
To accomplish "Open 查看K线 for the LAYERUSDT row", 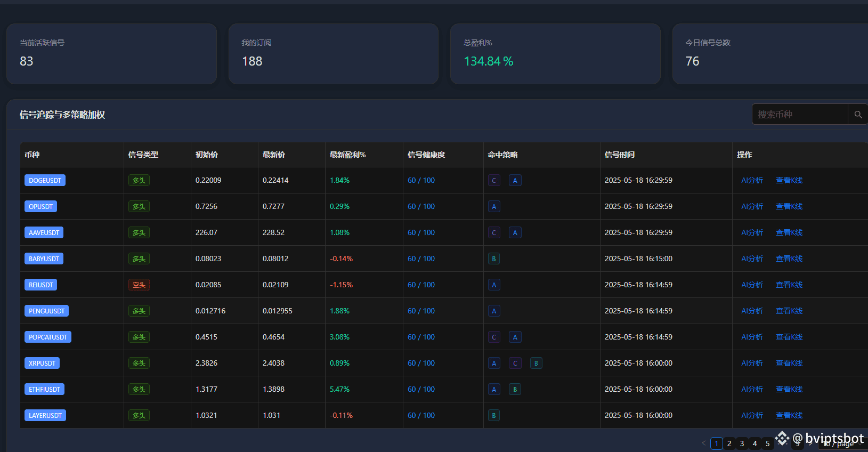I will 789,416.
